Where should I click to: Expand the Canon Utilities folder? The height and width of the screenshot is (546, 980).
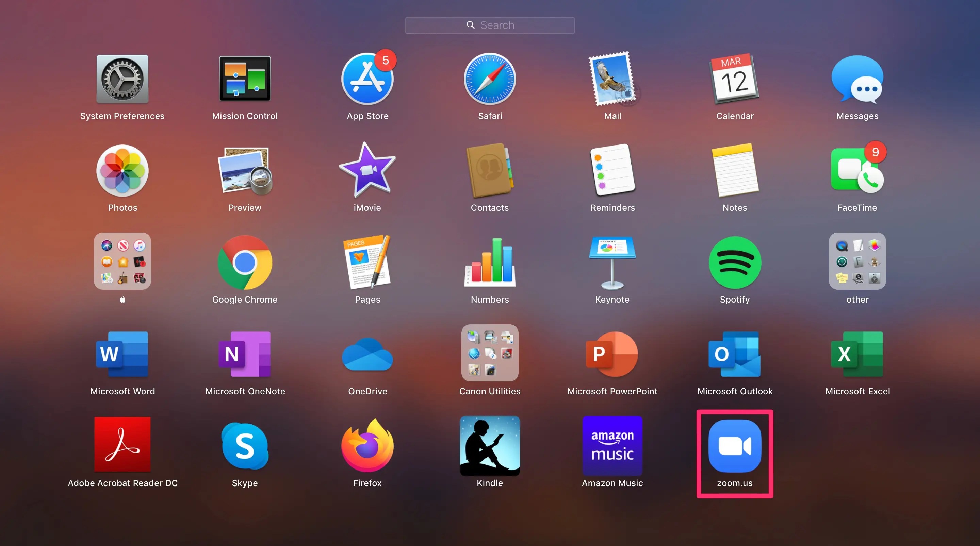point(490,353)
